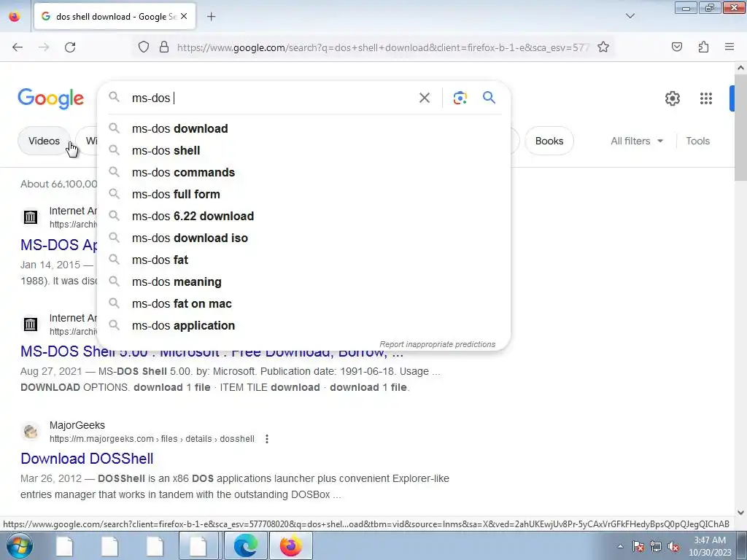Open the Save to Pocket icon
747x560 pixels.
(x=676, y=47)
